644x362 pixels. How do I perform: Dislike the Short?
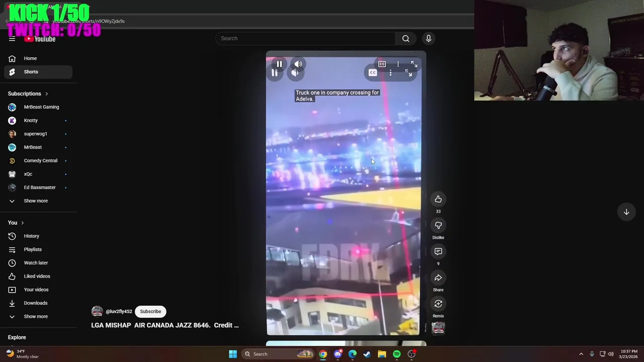[x=438, y=225]
